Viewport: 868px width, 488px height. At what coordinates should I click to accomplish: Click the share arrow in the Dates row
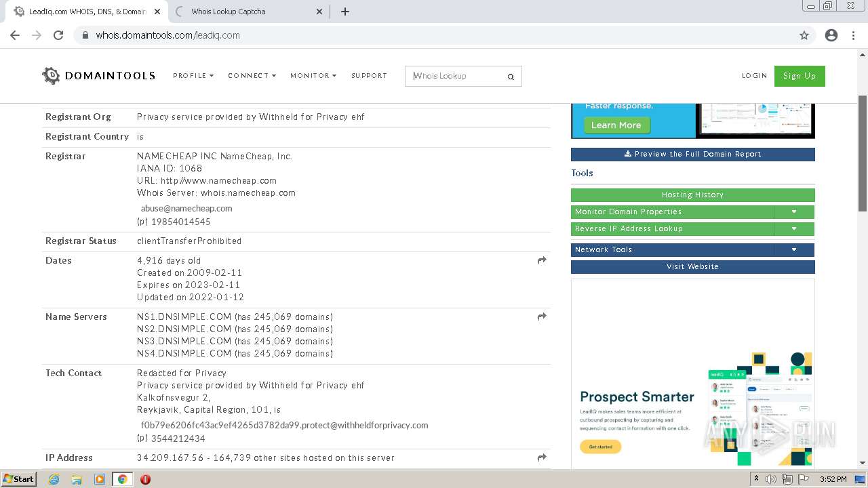click(x=542, y=260)
